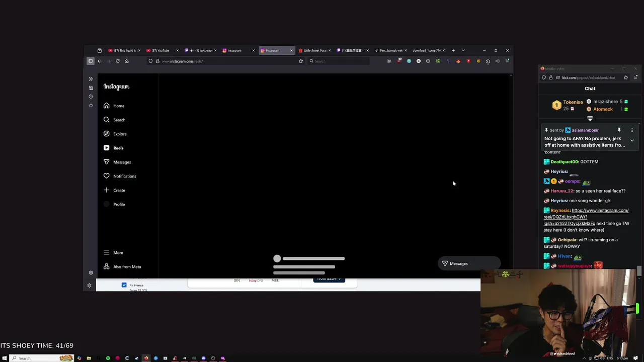Open Discord from the taskbar

203,358
